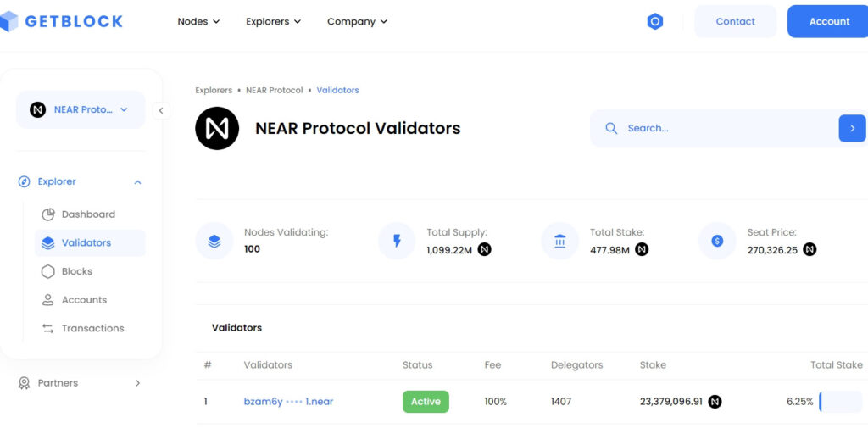Viewport: 868px width, 434px height.
Task: Open the bzam6y validator link
Action: [288, 402]
